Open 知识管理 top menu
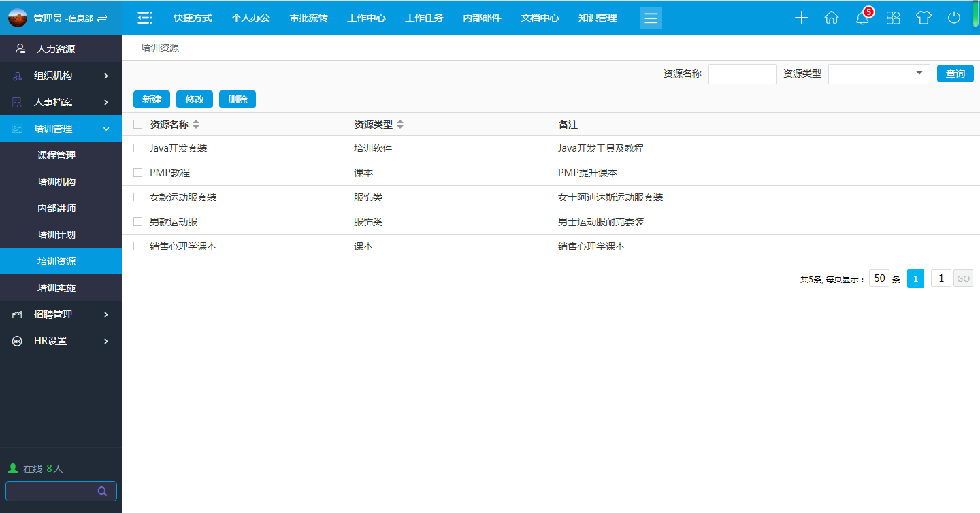The width and height of the screenshot is (980, 513). pos(598,18)
